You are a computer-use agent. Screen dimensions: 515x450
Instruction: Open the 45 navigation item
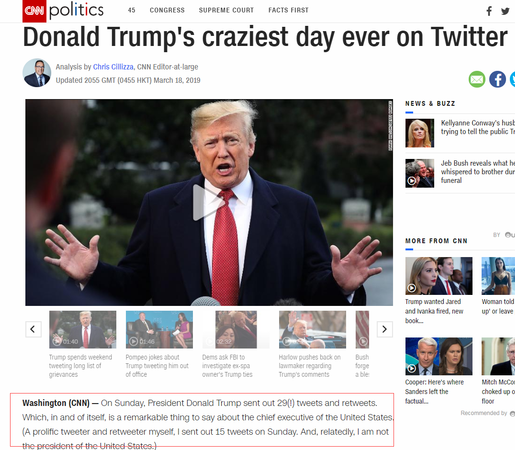(x=132, y=10)
